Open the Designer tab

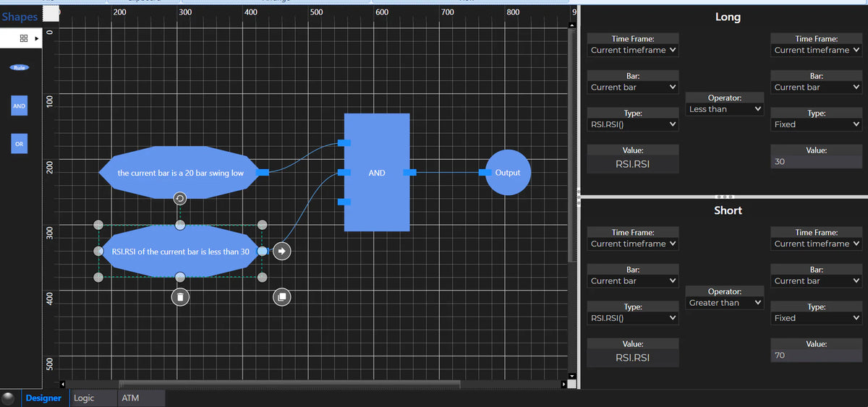[43, 398]
